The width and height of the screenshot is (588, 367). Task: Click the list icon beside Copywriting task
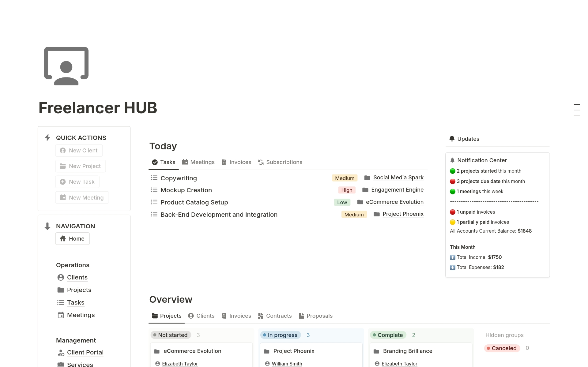[x=154, y=178]
